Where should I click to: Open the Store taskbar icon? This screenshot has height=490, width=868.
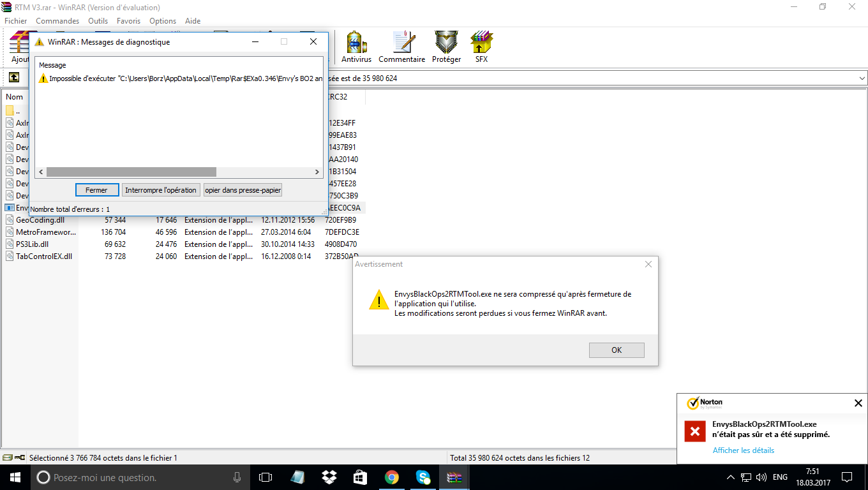(361, 477)
